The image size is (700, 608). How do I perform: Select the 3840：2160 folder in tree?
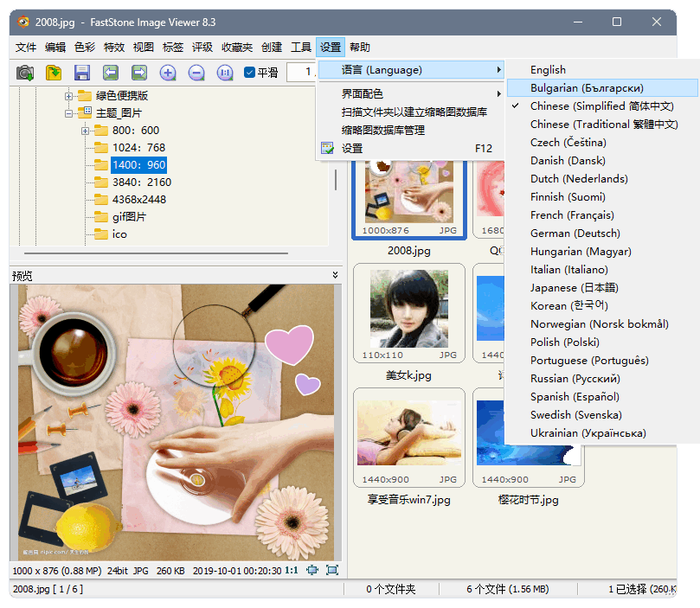141,182
